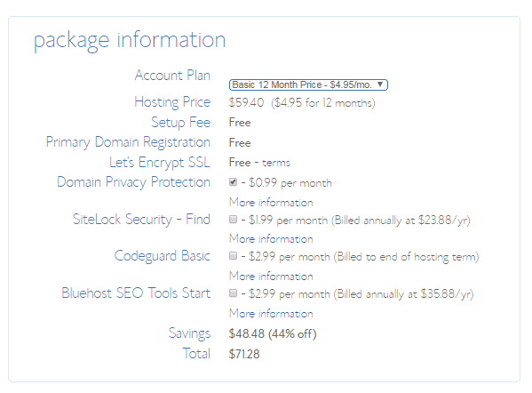532x393 pixels.
Task: Click the package information heading
Action: (130, 40)
